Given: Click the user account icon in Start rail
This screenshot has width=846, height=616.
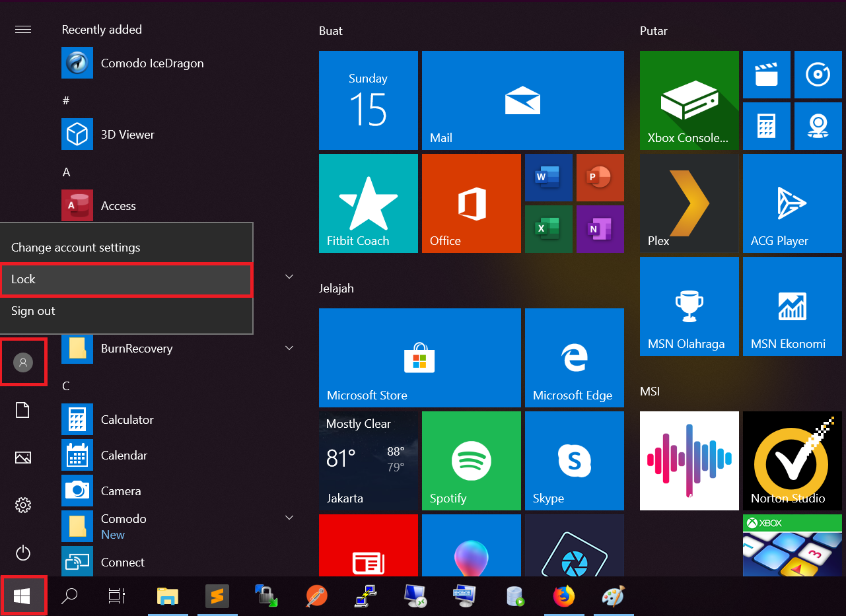Looking at the screenshot, I should [x=23, y=362].
